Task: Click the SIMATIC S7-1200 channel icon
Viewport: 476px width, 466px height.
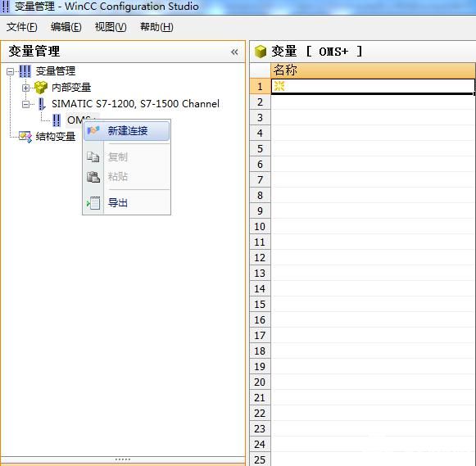Action: 42,104
